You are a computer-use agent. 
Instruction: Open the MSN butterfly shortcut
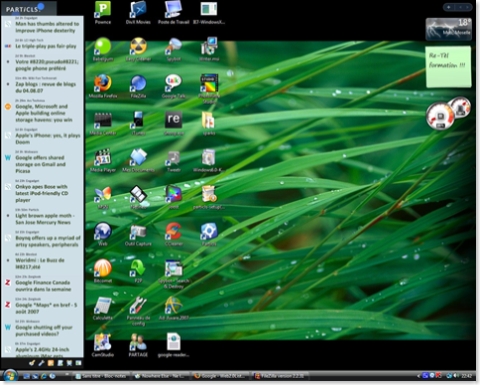pyautogui.click(x=103, y=197)
